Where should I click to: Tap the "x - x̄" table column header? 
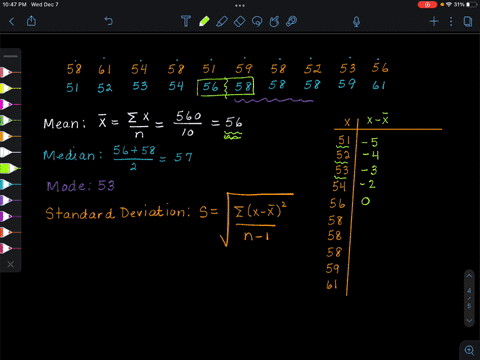[378, 120]
